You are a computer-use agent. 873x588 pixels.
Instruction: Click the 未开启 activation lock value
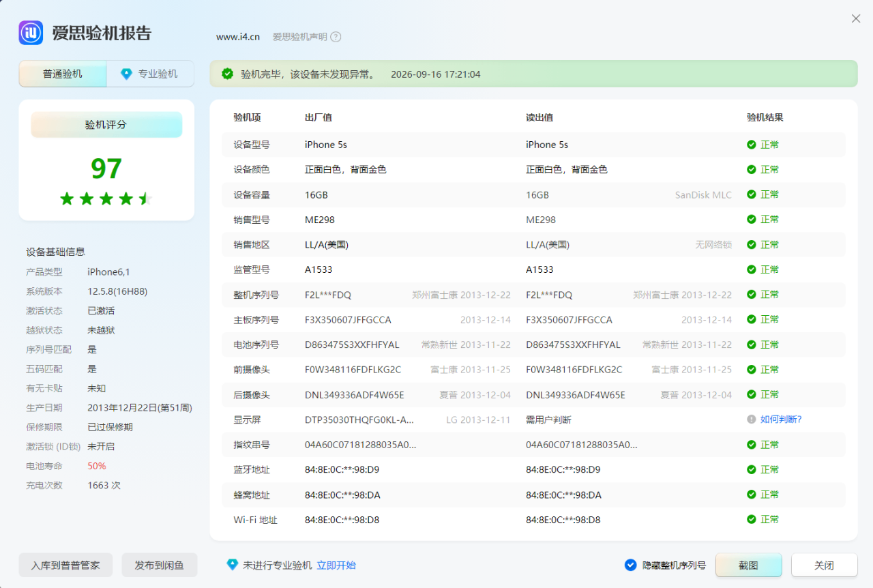point(101,447)
